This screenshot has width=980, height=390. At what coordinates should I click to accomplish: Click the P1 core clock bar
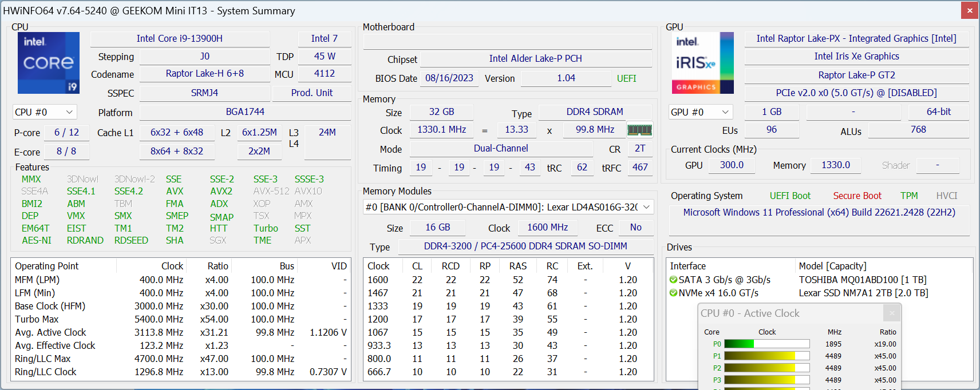tap(767, 356)
